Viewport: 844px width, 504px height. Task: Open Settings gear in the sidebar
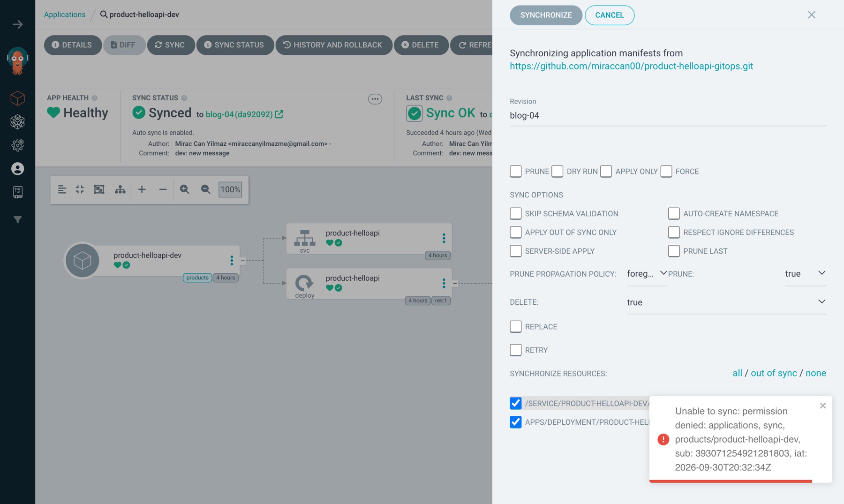[17, 145]
